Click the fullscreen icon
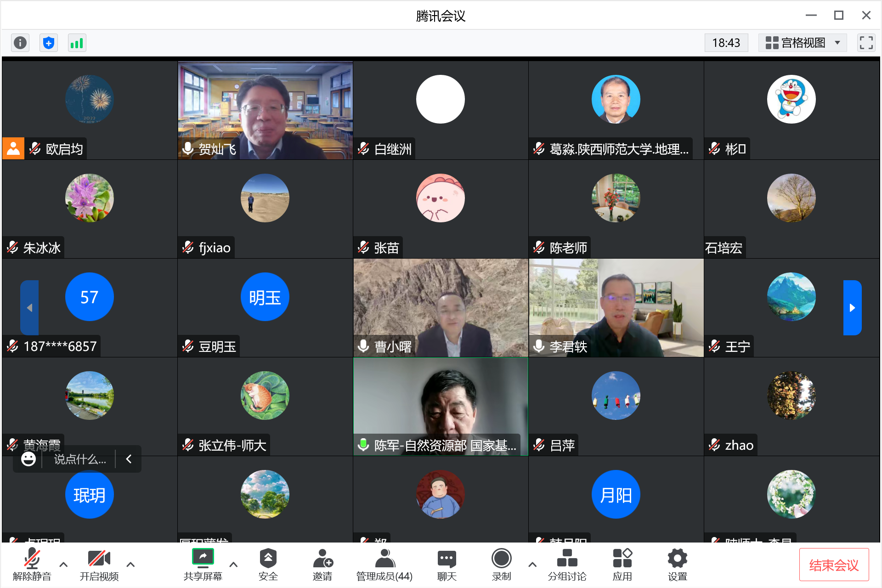 coord(866,43)
